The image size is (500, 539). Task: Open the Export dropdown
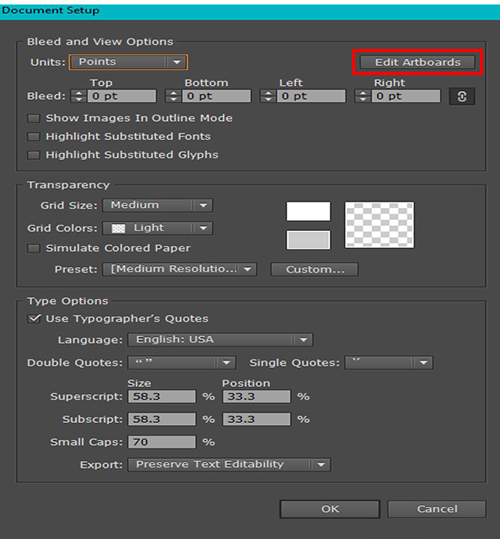pyautogui.click(x=229, y=465)
